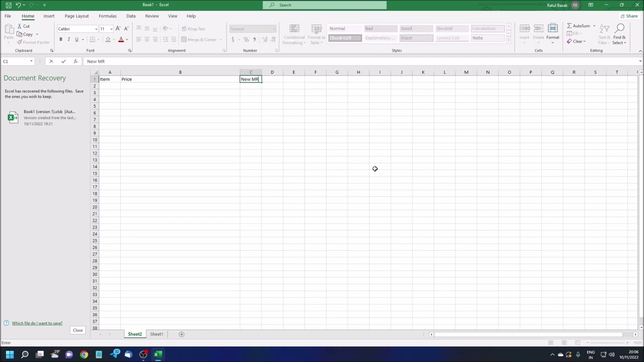Switch to the Data tab
The height and width of the screenshot is (362, 644).
pos(131,16)
